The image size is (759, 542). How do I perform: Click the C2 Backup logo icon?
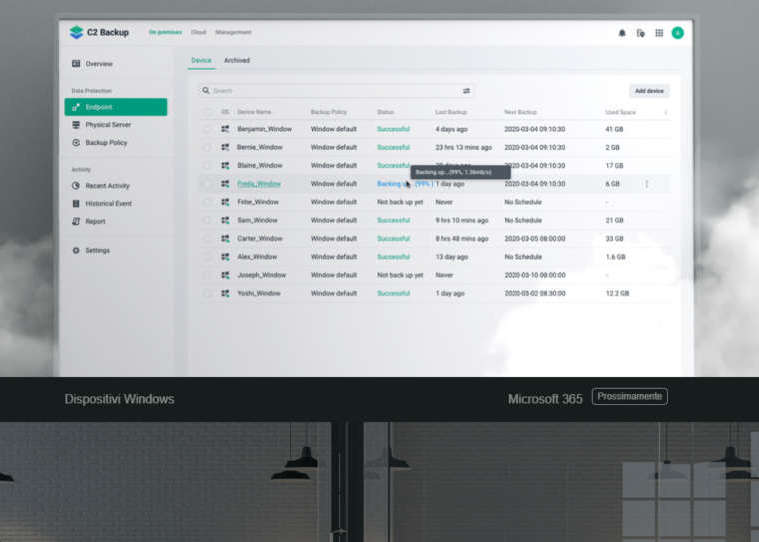point(76,32)
